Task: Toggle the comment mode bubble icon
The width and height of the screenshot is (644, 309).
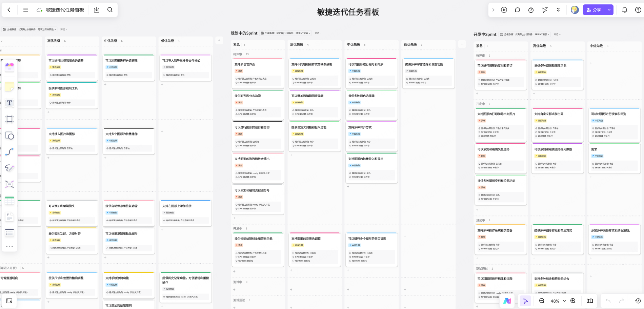Action: [x=517, y=10]
